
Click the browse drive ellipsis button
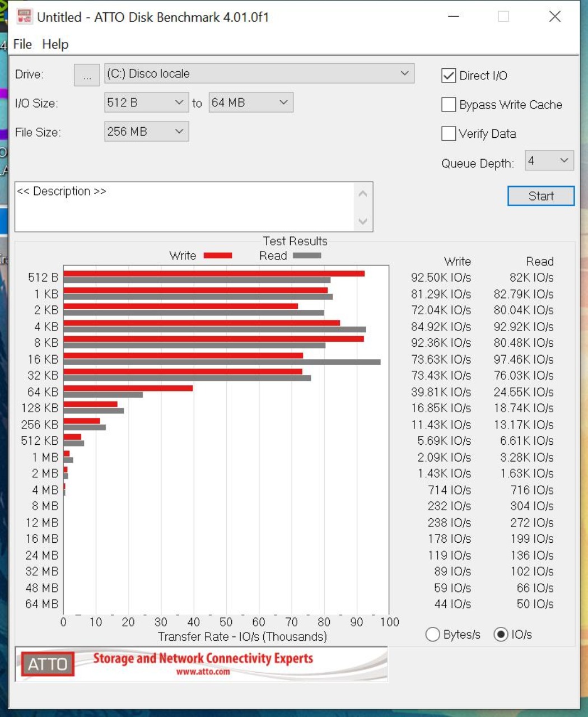coord(87,76)
